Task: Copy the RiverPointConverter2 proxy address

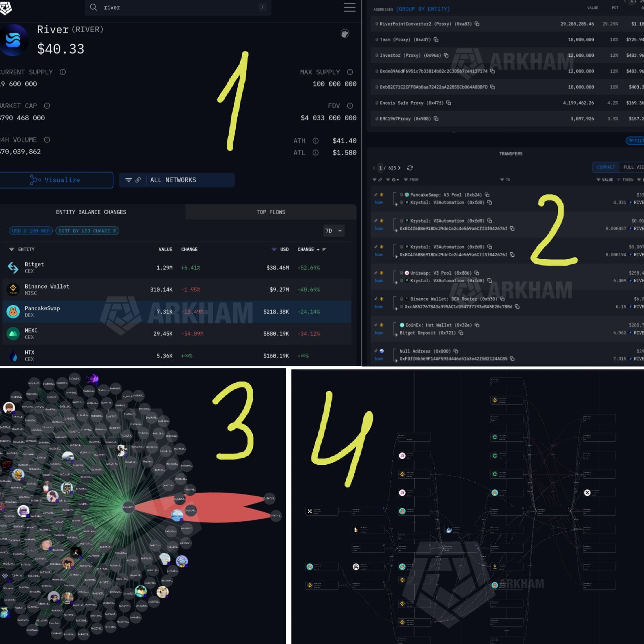Action: [477, 24]
